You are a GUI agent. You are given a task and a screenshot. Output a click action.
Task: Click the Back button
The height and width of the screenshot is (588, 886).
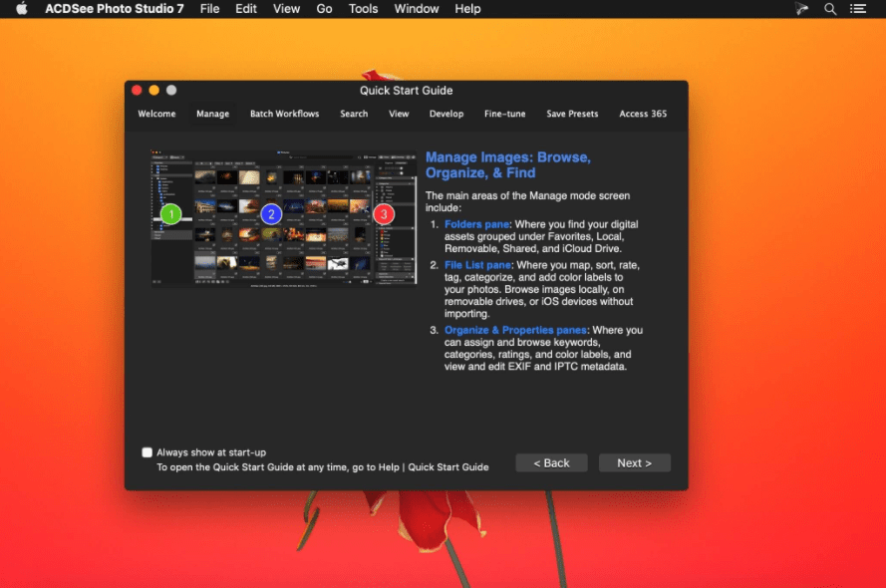(x=551, y=462)
